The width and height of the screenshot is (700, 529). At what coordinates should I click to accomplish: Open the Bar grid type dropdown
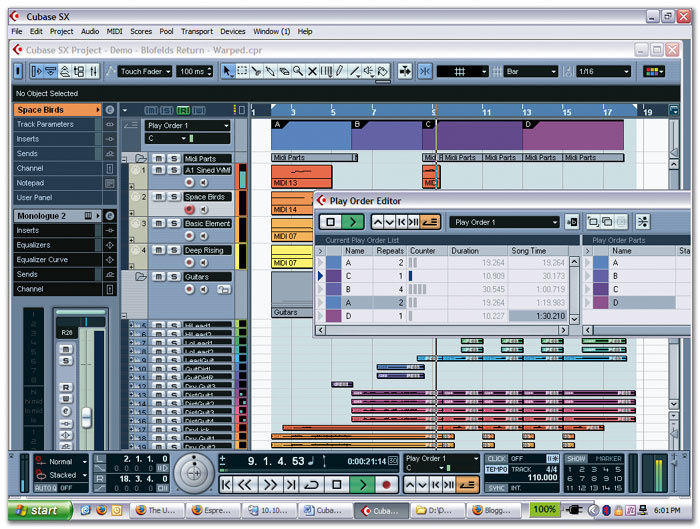point(531,71)
